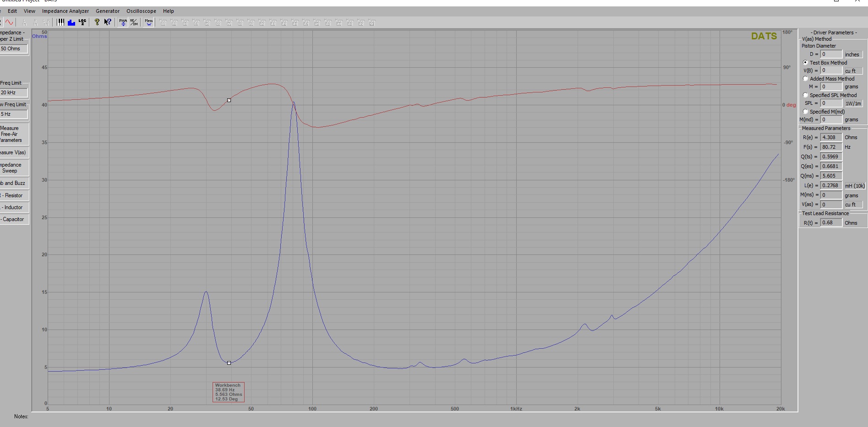Select memory slot 9 toolbar icon
The image size is (868, 427).
click(251, 22)
